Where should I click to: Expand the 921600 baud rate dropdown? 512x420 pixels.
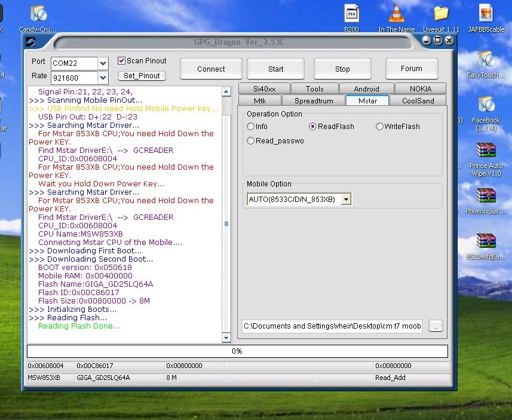[x=103, y=78]
